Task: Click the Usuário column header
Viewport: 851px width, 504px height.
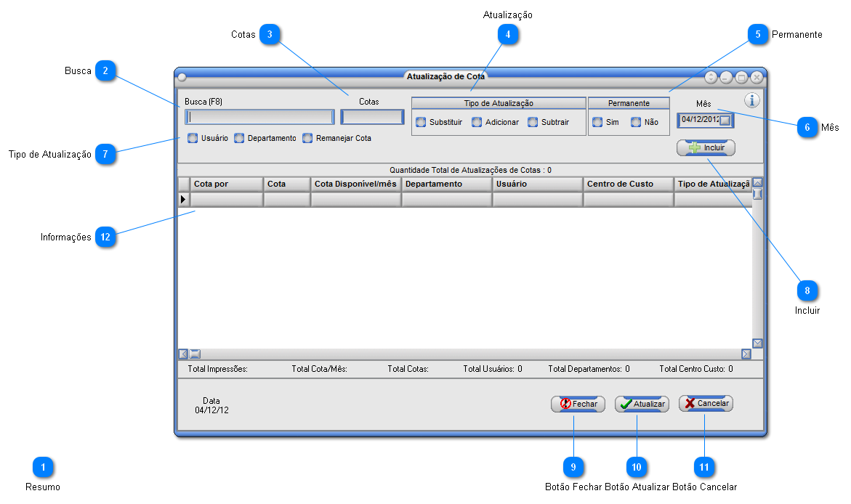Action: tap(538, 184)
